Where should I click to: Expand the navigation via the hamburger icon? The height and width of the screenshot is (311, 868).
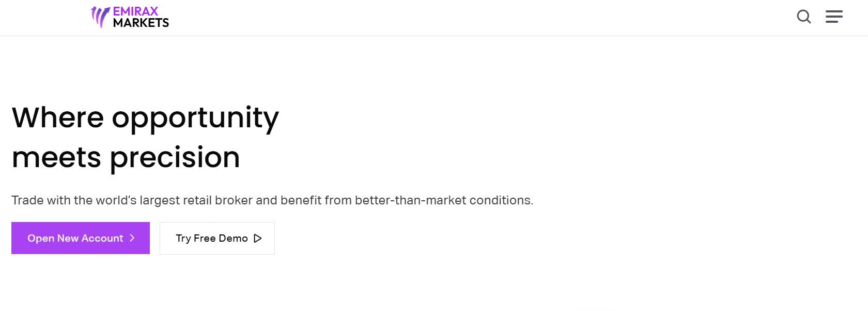834,17
